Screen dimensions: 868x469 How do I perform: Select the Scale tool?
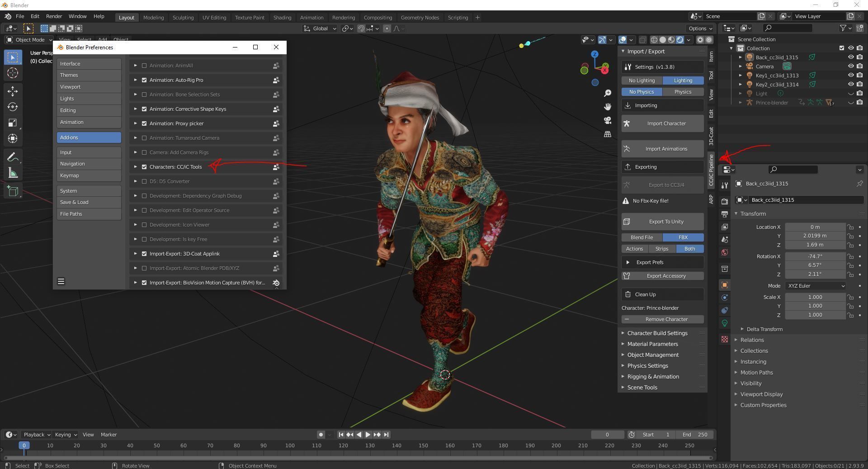click(13, 123)
